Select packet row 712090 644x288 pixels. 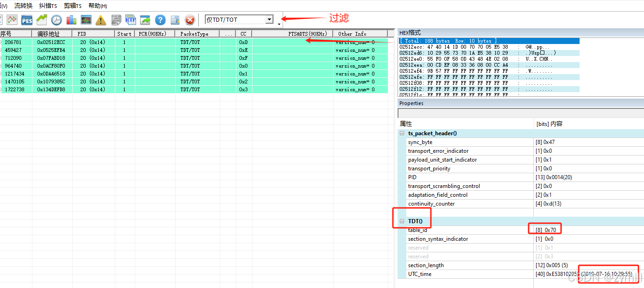coord(194,58)
